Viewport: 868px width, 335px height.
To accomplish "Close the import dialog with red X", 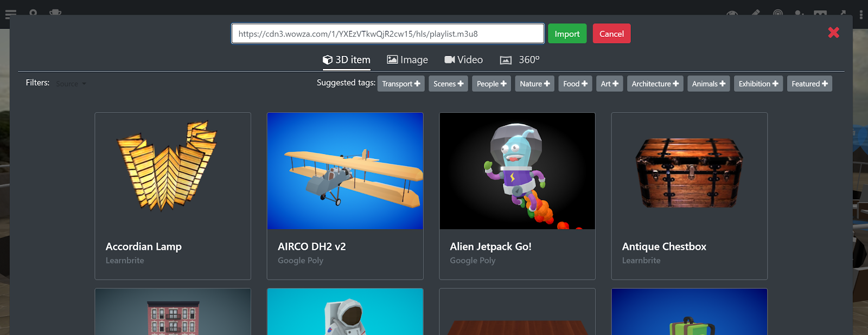I will pos(834,33).
